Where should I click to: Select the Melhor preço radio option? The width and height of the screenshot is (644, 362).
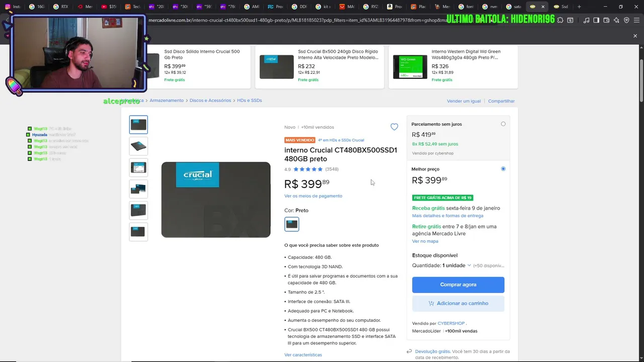click(x=503, y=169)
